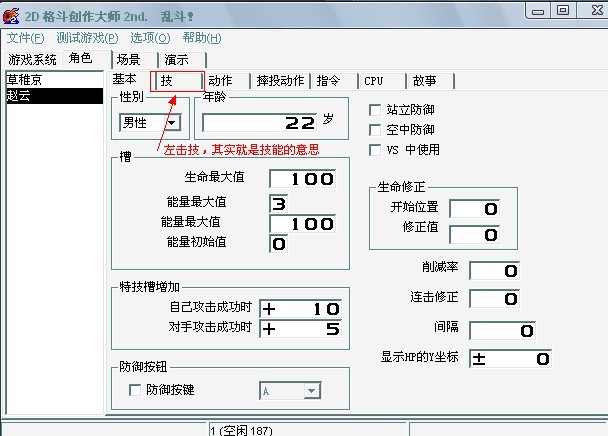The height and width of the screenshot is (436, 608).
Task: Enable the 防御按键 checkbox
Action: tap(135, 390)
